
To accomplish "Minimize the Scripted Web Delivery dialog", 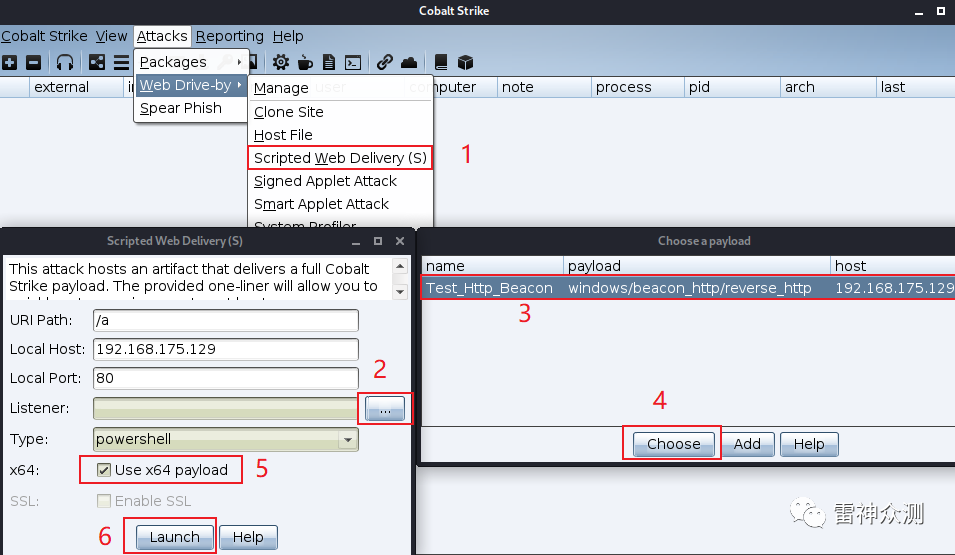I will point(356,242).
